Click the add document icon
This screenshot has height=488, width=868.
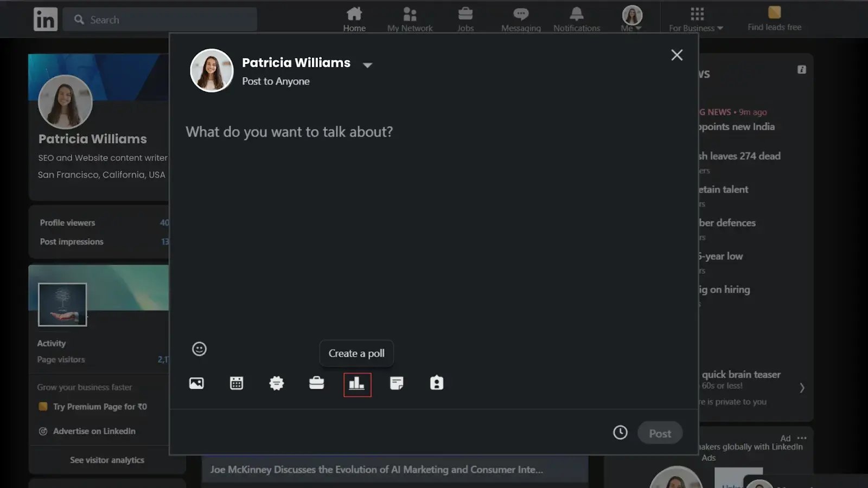397,383
